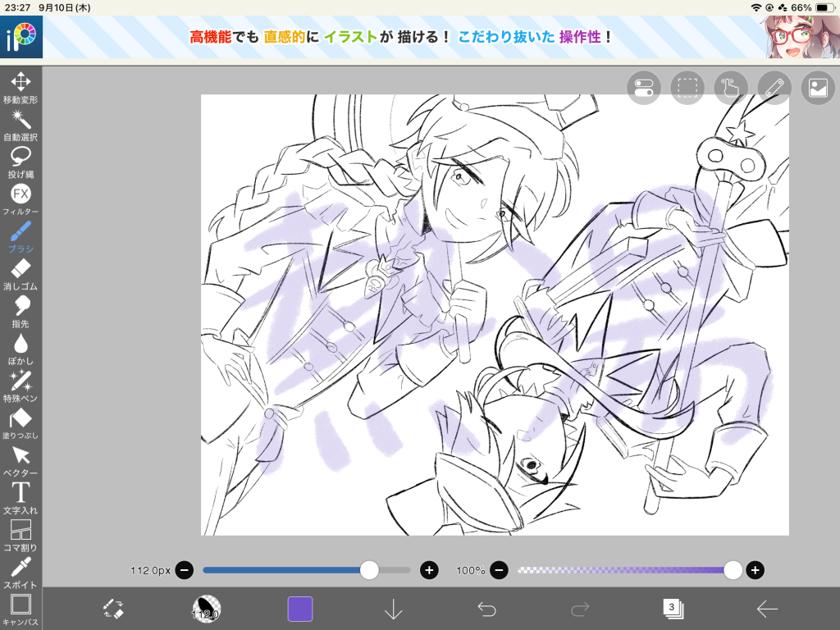Select the 移動変形 transform tool
The image size is (840, 630).
point(21,88)
